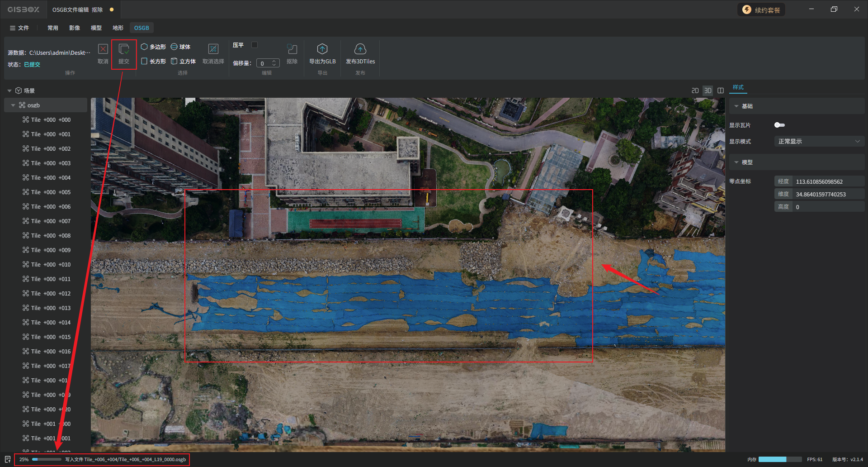The image size is (868, 467).
Task: Click the 提交 (submit) icon
Action: (x=123, y=50)
